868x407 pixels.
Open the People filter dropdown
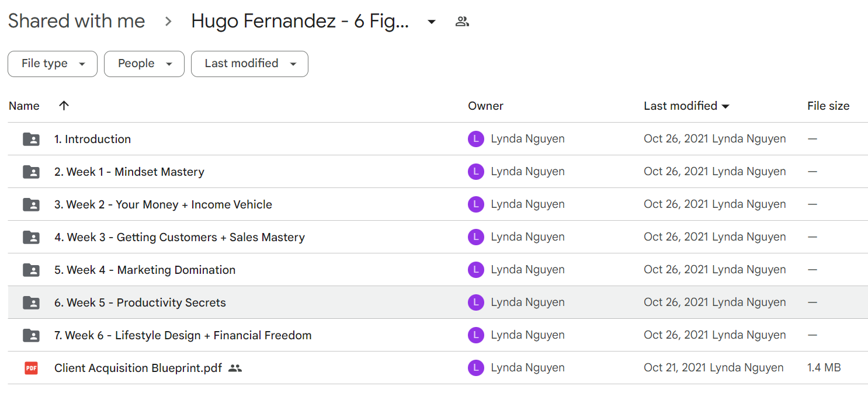(144, 64)
